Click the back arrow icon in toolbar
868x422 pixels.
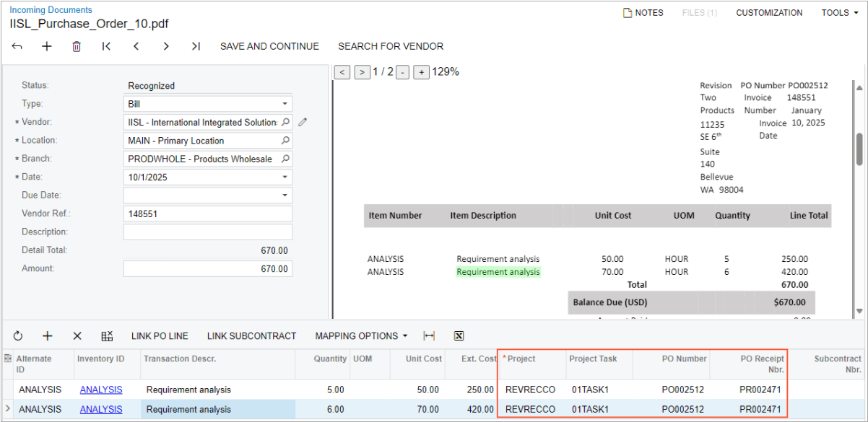pyautogui.click(x=17, y=46)
